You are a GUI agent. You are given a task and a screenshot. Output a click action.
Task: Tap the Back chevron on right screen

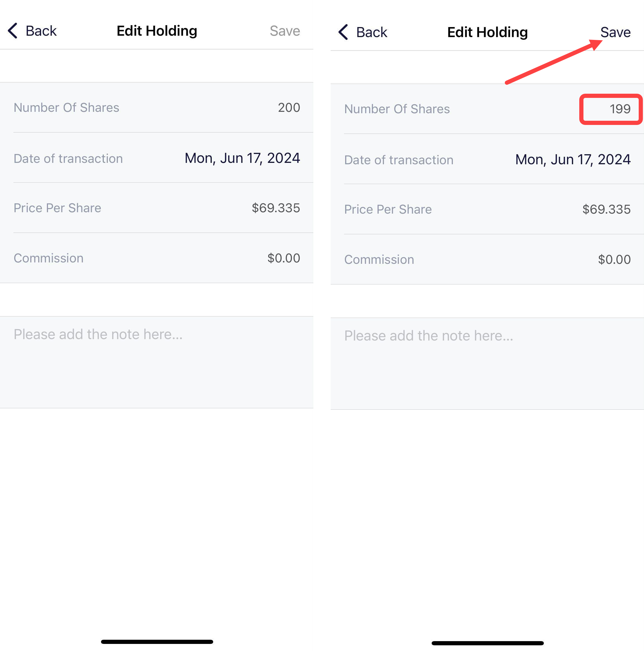click(x=343, y=32)
